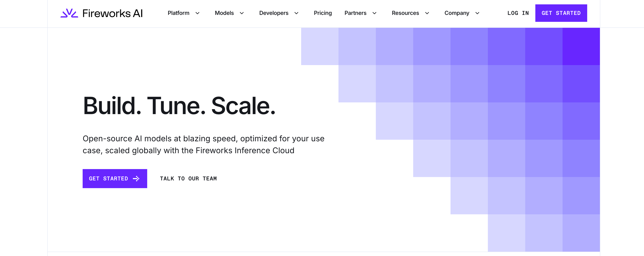Click the TALK TO OUR TEAM link
Image resolution: width=644 pixels, height=256 pixels.
pyautogui.click(x=189, y=178)
